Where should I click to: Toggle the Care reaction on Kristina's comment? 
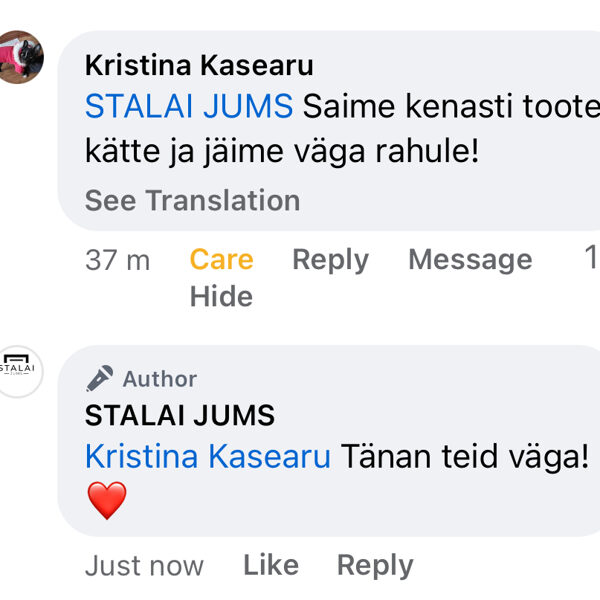(221, 260)
